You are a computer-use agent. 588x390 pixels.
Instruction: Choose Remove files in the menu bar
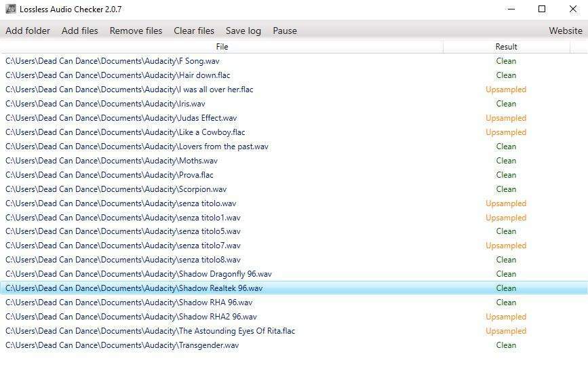(x=136, y=31)
